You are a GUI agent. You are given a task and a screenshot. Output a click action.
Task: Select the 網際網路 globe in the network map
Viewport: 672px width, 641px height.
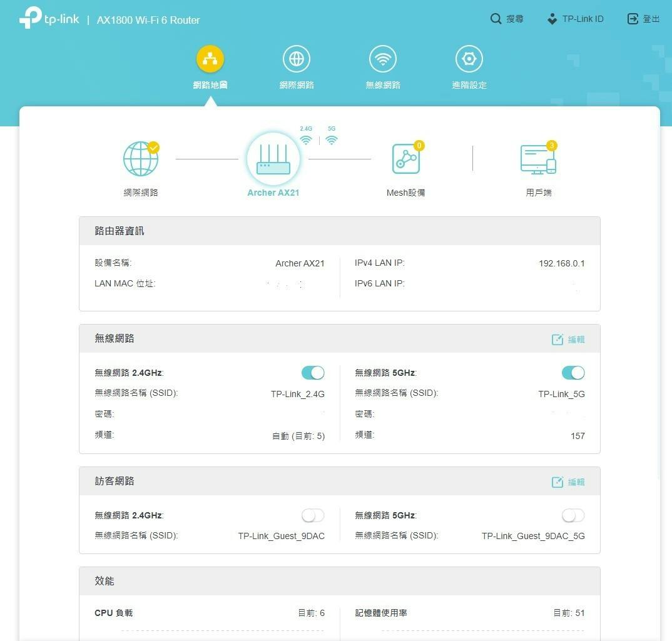(x=141, y=159)
